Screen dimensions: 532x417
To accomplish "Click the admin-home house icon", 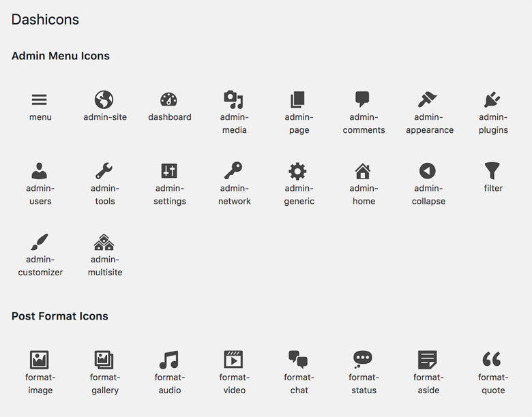I will [x=363, y=170].
